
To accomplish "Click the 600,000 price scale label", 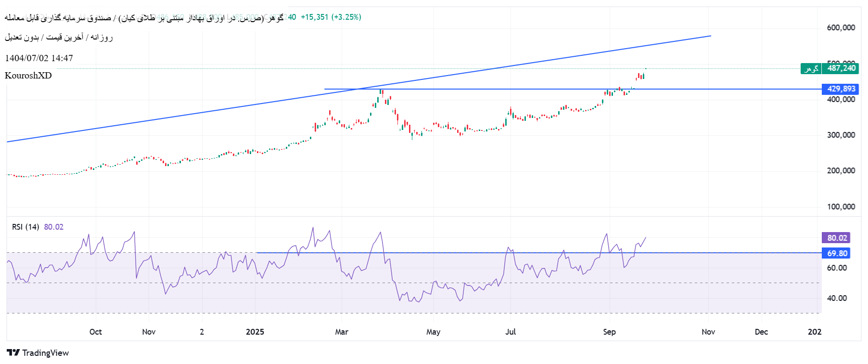I will pos(841,27).
